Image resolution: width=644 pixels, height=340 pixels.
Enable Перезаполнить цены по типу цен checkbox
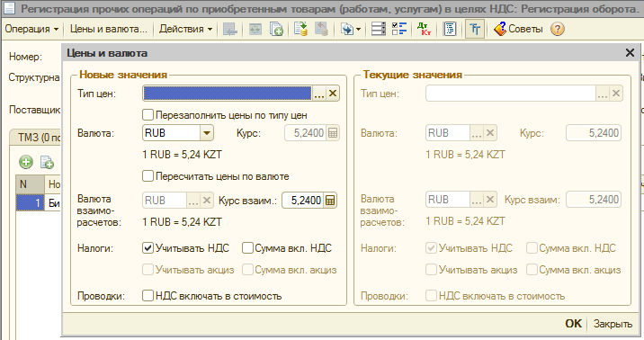pyautogui.click(x=148, y=115)
